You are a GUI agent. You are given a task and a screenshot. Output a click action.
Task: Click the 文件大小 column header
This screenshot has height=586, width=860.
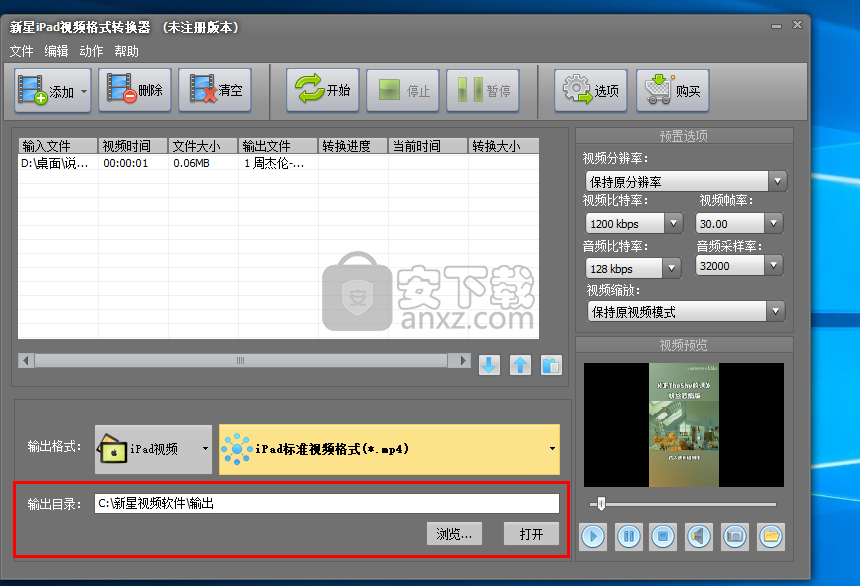203,146
